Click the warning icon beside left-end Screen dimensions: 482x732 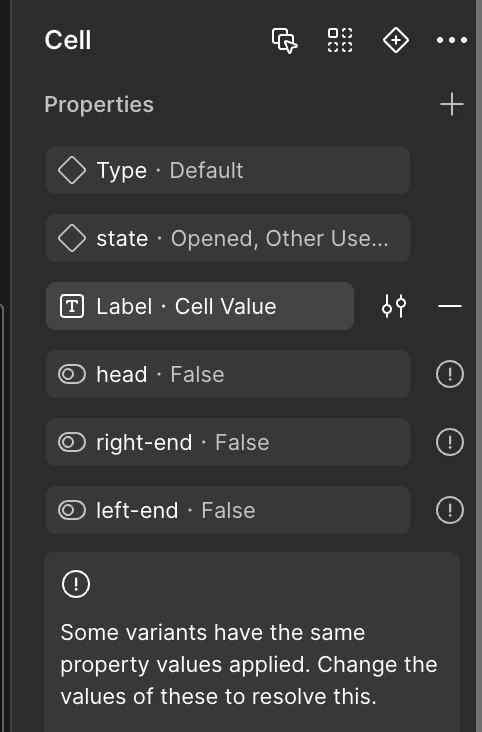pos(450,510)
